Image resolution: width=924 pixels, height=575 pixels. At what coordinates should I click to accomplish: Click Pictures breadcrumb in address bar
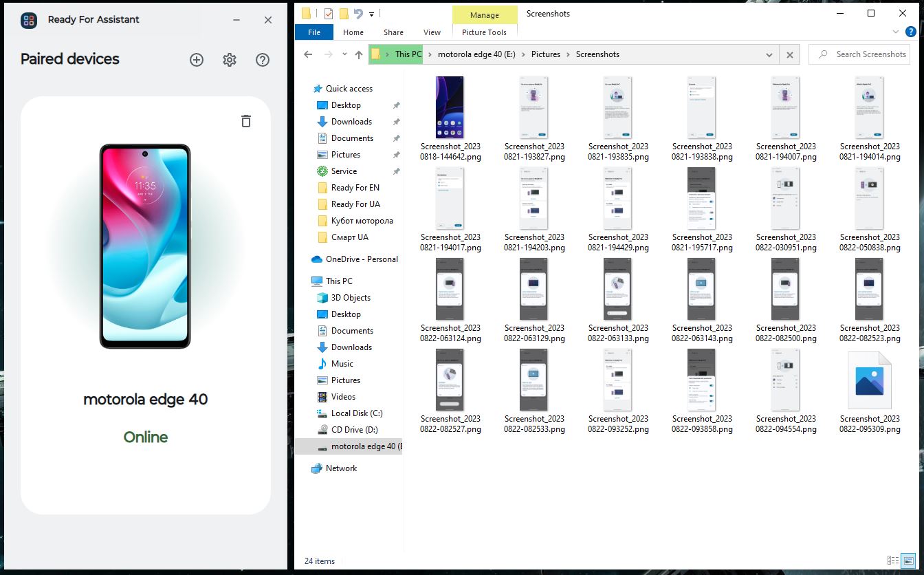[546, 54]
